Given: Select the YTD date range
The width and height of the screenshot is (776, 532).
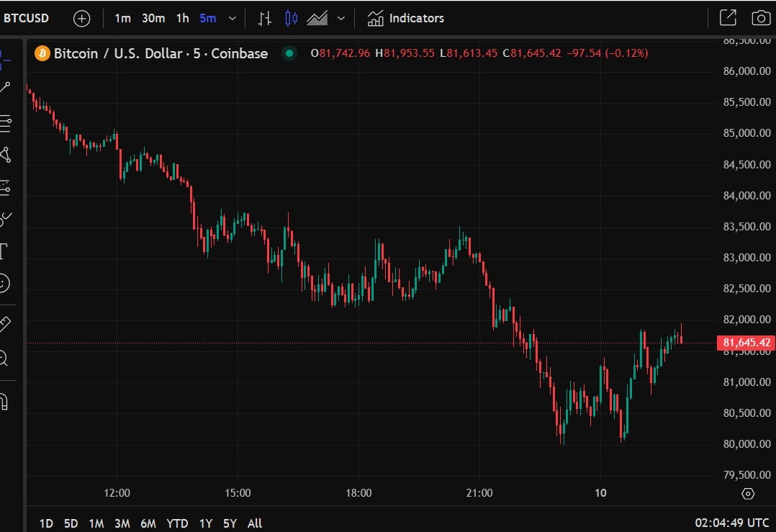Looking at the screenshot, I should click(x=177, y=523).
